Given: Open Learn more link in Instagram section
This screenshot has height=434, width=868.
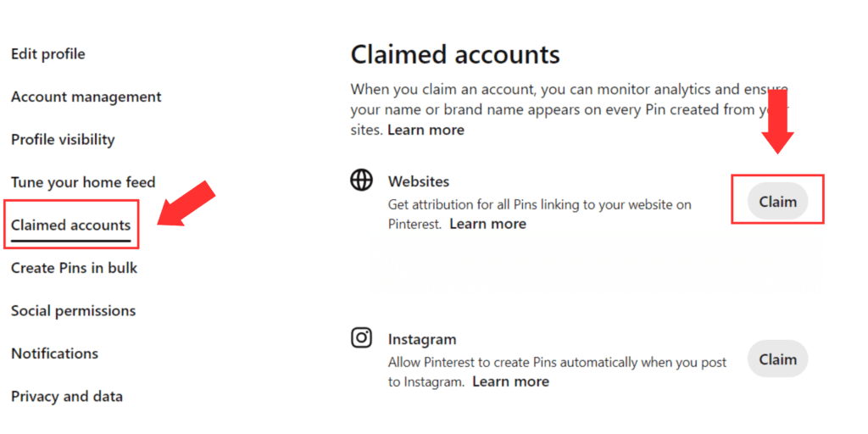Looking at the screenshot, I should click(x=511, y=381).
